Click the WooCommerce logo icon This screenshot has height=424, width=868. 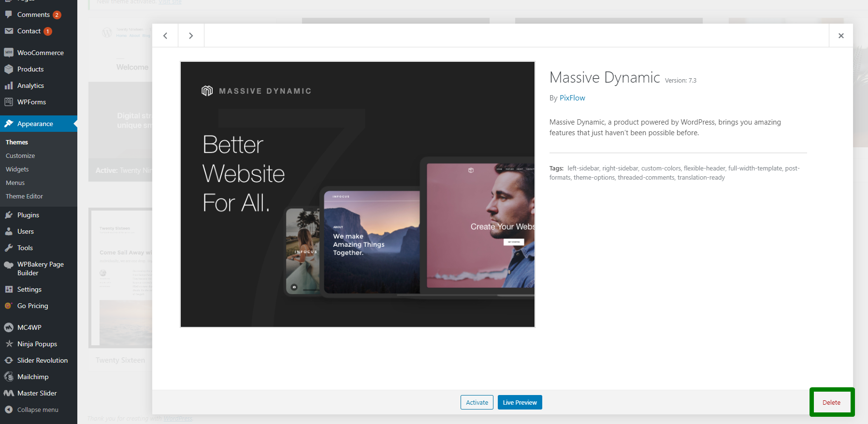(9, 53)
